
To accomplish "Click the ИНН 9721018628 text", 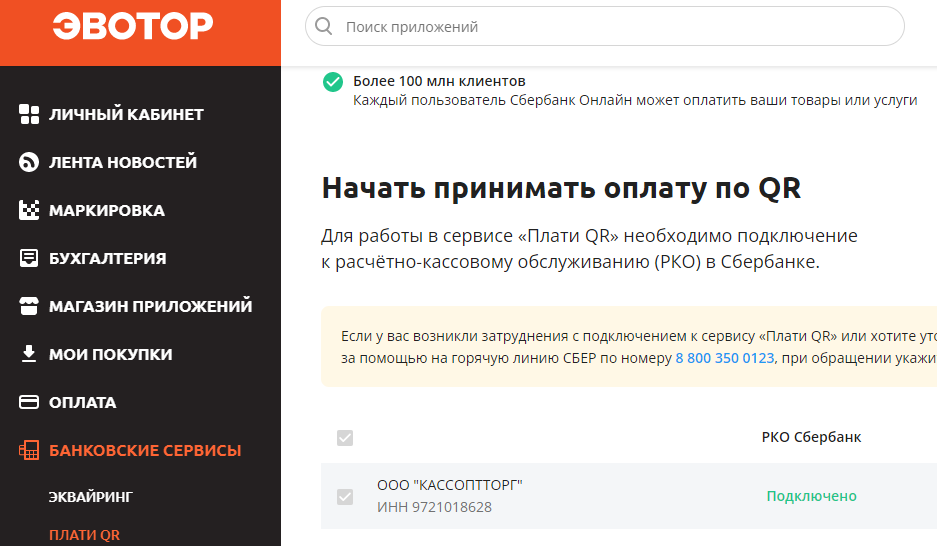I will pos(434,507).
